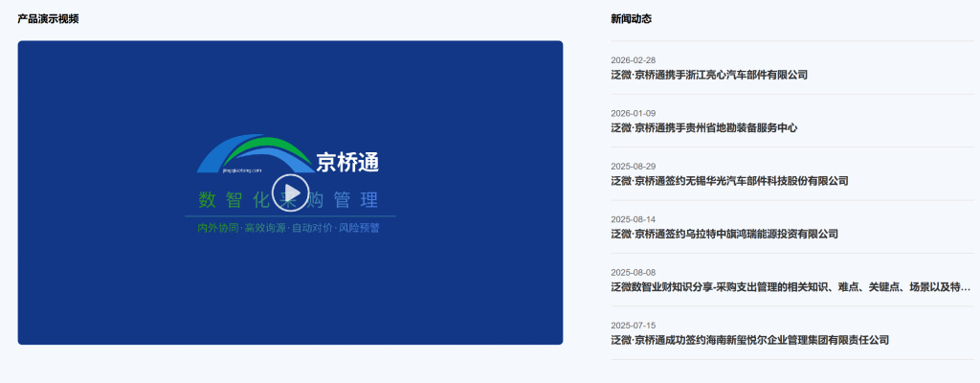Viewport: 980px width, 383px height.
Task: Click the jingqiaotong.com text under logo
Action: coord(241,172)
